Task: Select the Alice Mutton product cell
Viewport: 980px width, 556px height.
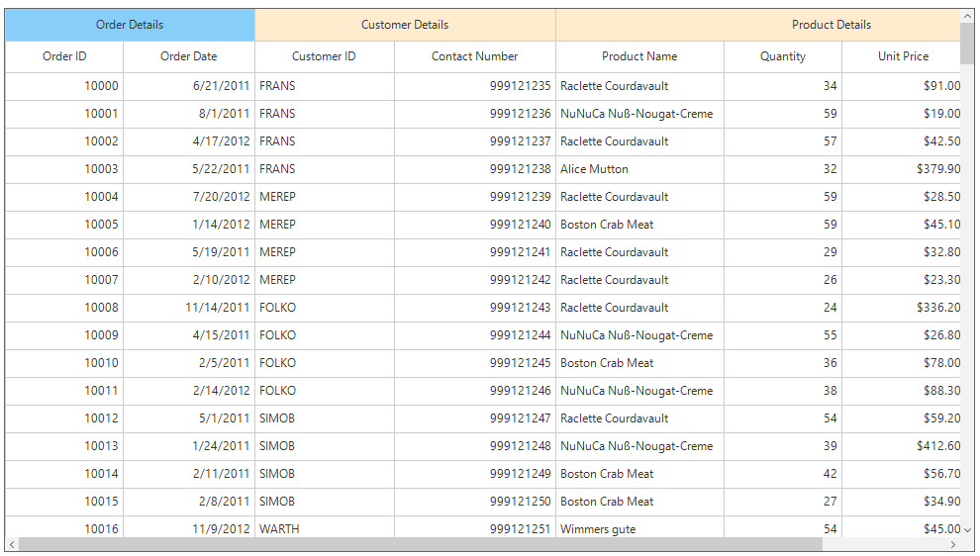Action: [640, 169]
